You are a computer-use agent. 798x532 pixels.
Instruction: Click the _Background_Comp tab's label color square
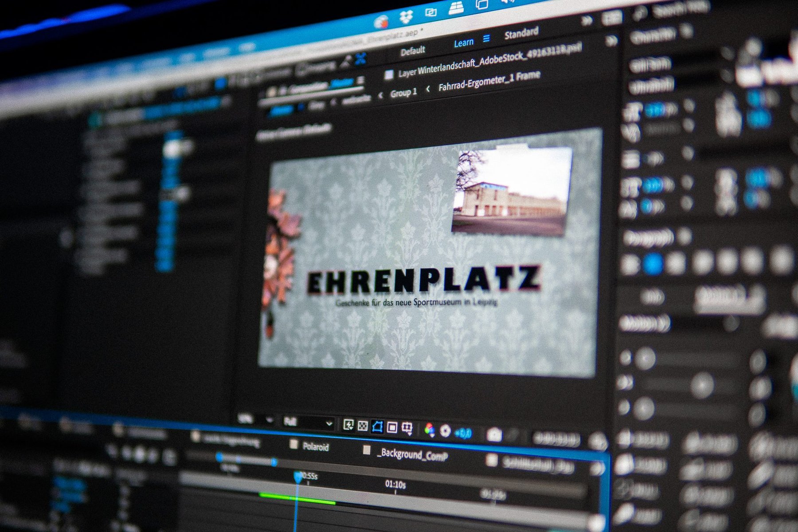pyautogui.click(x=367, y=450)
